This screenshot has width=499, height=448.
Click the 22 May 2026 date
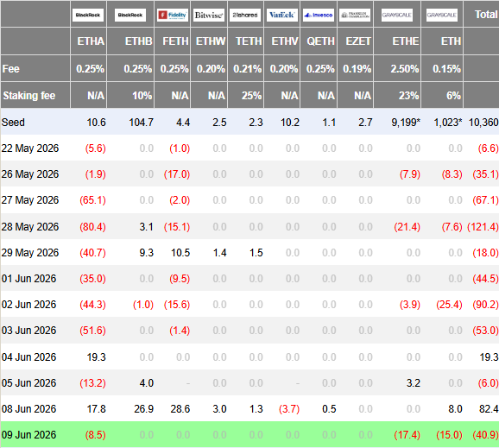pyautogui.click(x=30, y=148)
